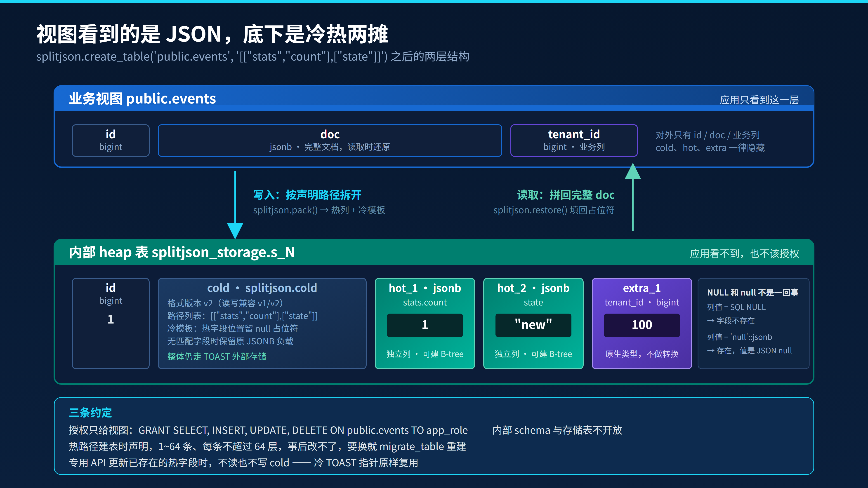Click the note 对外只有 id / doc / 业务列

point(708,135)
